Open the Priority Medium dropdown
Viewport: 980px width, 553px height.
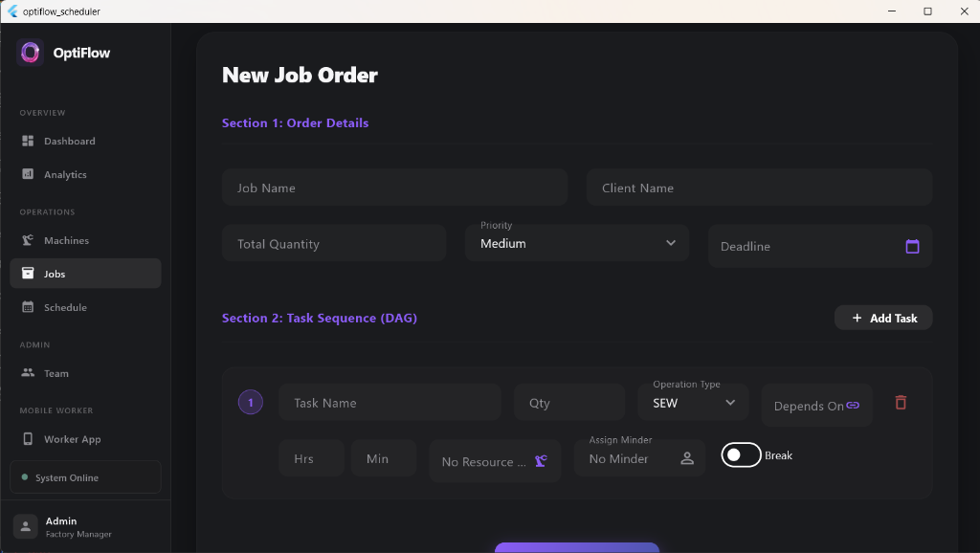point(577,243)
